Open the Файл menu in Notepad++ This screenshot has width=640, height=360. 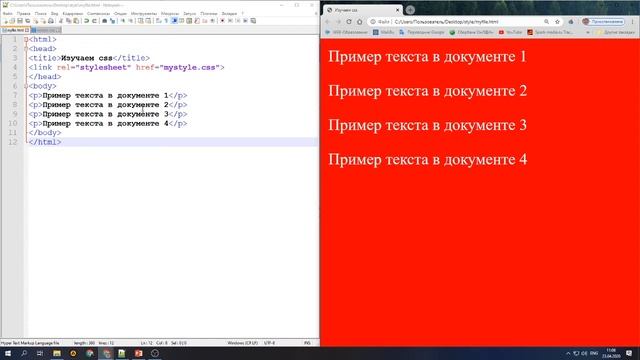(x=8, y=13)
